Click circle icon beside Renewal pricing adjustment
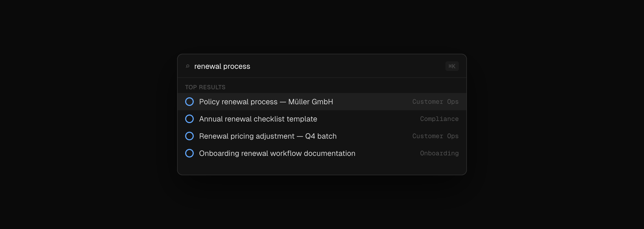 (189, 136)
